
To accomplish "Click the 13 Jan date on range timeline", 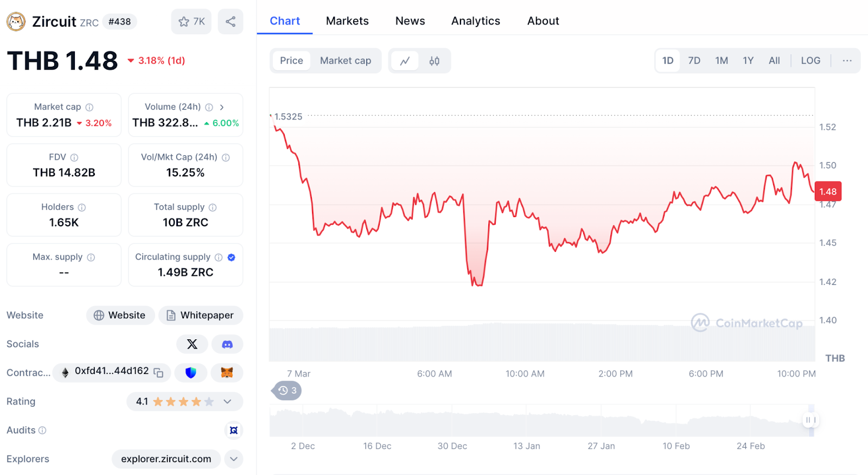I will tap(527, 446).
